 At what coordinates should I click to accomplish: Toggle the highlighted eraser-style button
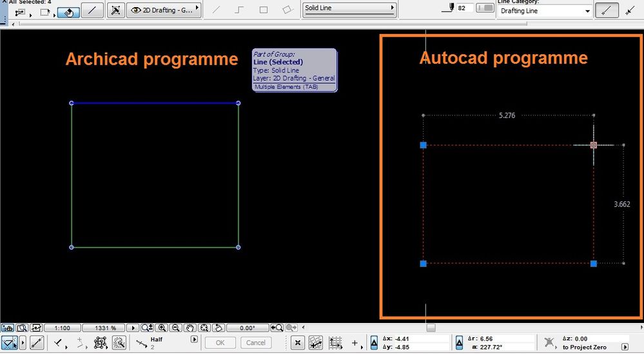tap(68, 12)
